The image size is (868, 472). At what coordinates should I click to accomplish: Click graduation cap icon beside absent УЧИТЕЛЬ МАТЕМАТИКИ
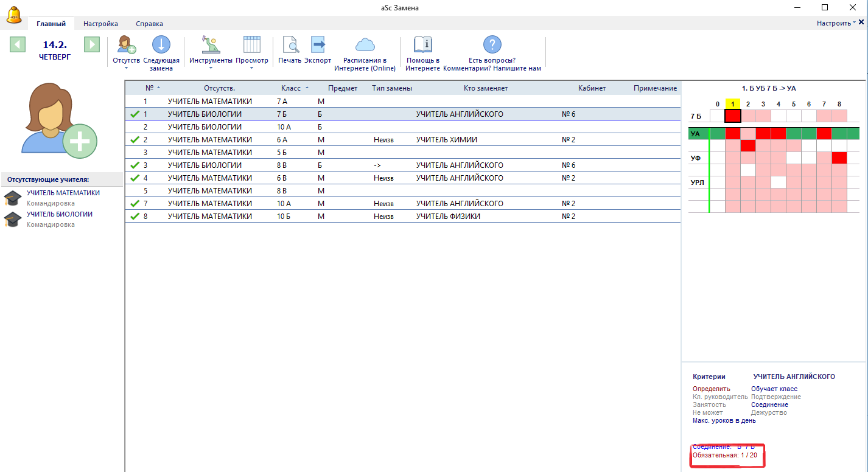click(x=13, y=198)
